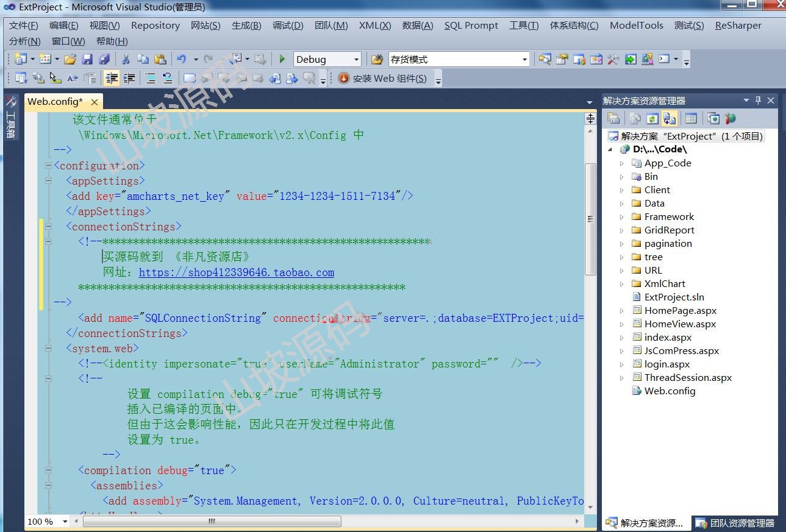This screenshot has height=532, width=786.
Task: Close the Web.config* tab
Action: click(x=95, y=102)
